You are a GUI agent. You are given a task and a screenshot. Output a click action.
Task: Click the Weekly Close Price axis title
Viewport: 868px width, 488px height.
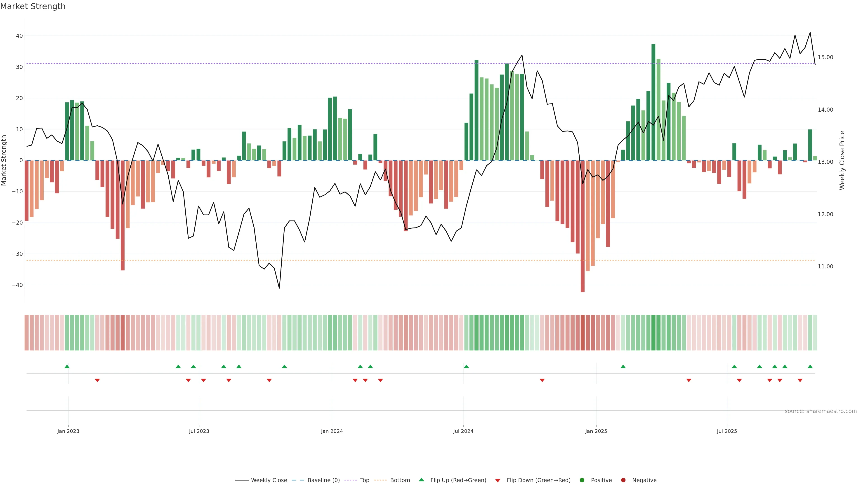842,160
